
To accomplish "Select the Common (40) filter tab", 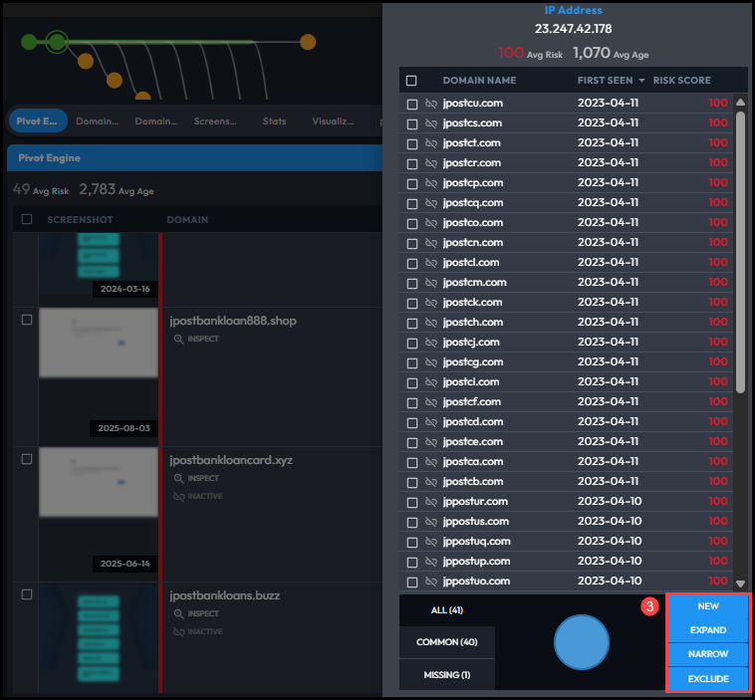I will tap(446, 642).
